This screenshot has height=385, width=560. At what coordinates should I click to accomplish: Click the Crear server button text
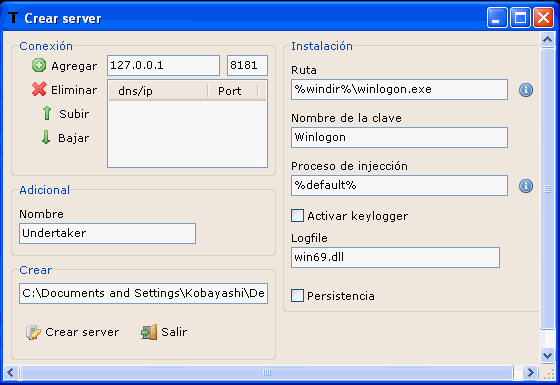82,332
